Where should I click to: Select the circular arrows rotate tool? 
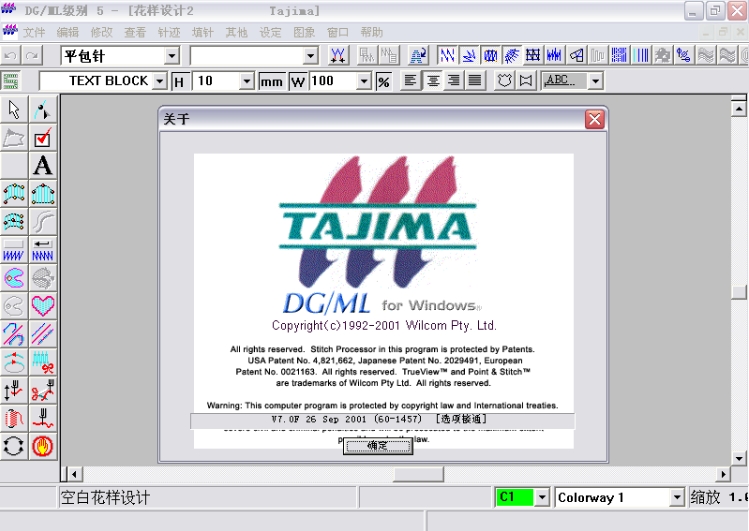click(x=14, y=446)
